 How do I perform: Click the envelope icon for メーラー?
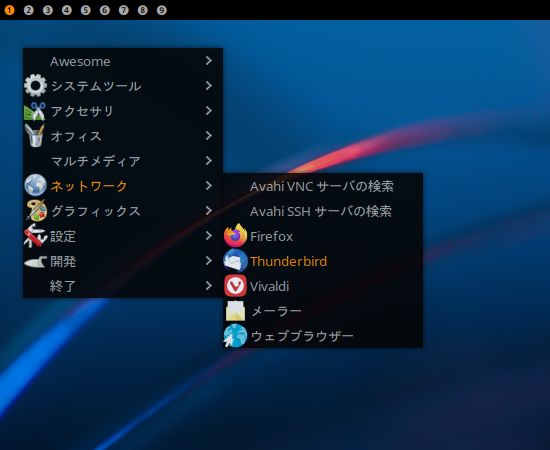click(235, 311)
